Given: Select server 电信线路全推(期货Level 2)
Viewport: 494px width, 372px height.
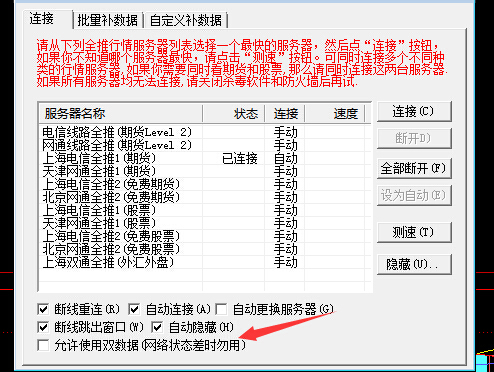Looking at the screenshot, I should tap(117, 132).
